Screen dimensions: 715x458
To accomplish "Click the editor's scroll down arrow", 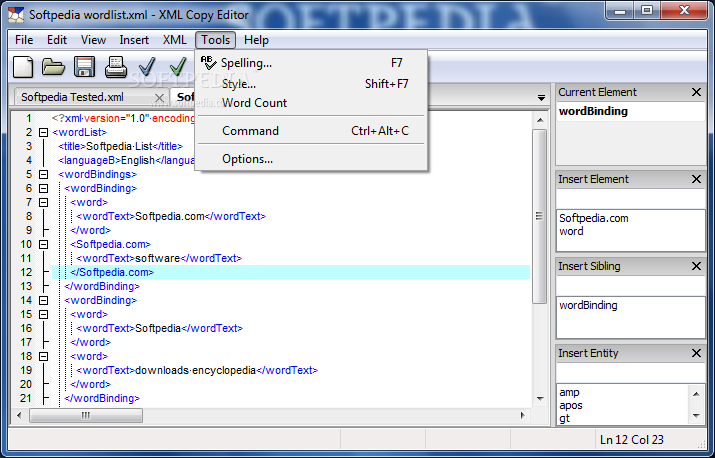I will click(540, 399).
